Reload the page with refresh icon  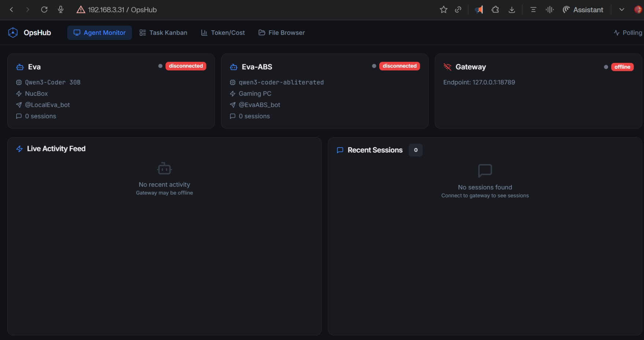click(x=44, y=10)
